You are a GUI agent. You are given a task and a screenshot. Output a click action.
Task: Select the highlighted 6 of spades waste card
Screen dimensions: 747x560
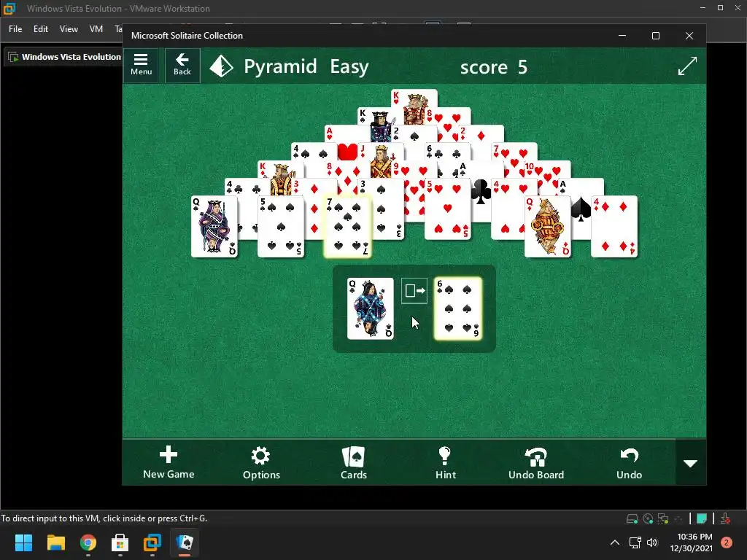(x=458, y=308)
